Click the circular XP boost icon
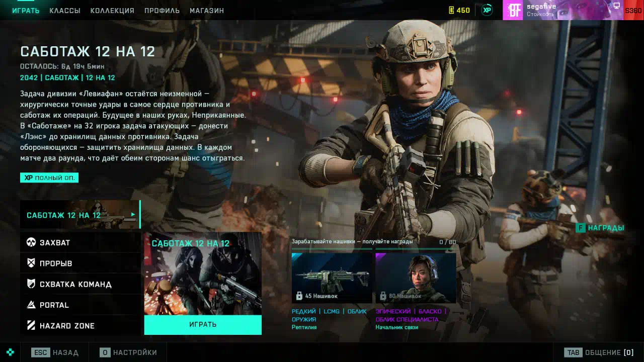The image size is (644, 362). pyautogui.click(x=487, y=10)
